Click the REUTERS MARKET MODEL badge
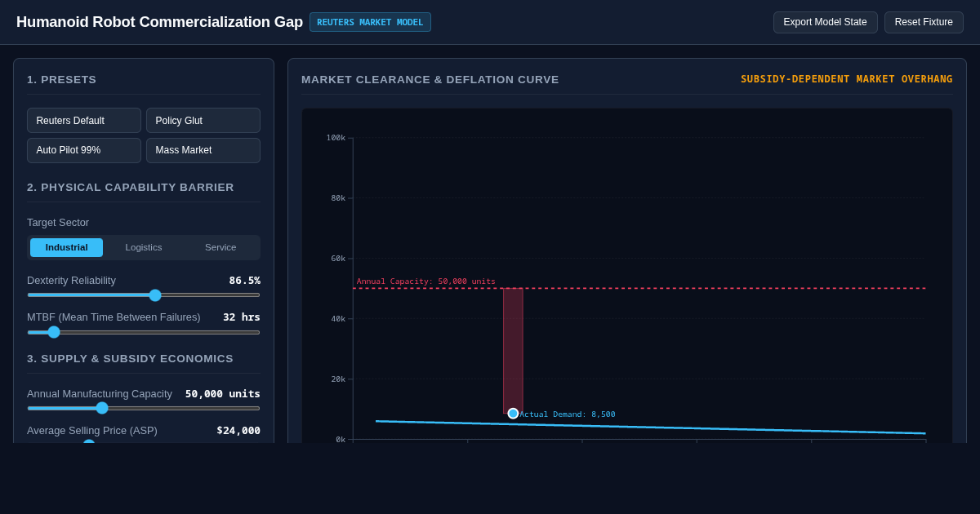Screen dimensions: 980x514 point(370,22)
